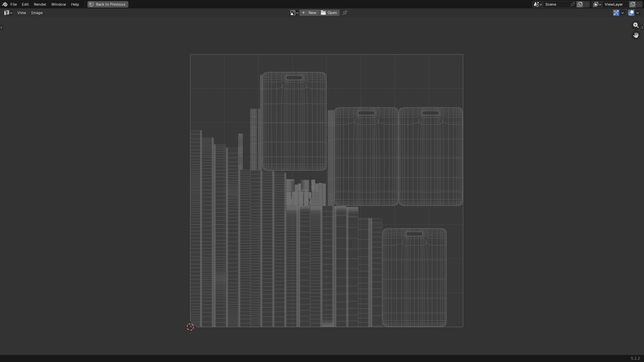
Task: Expand the right sidebar region arrow
Action: (x=642, y=27)
